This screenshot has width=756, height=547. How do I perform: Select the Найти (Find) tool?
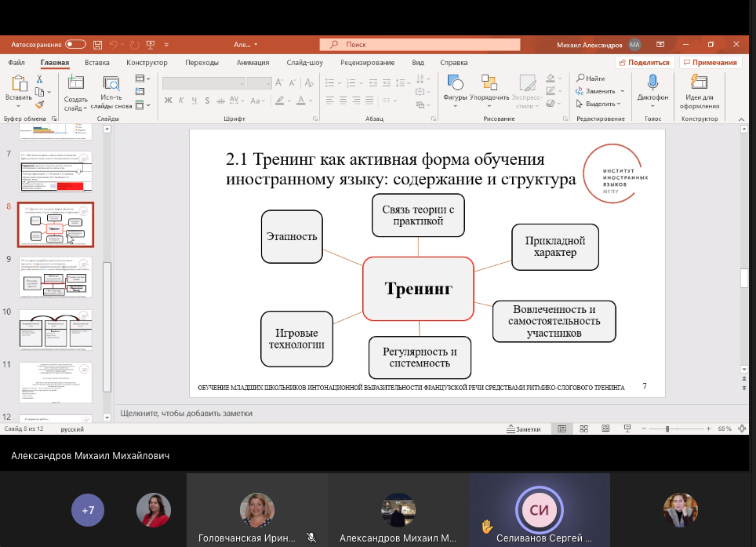pos(593,78)
